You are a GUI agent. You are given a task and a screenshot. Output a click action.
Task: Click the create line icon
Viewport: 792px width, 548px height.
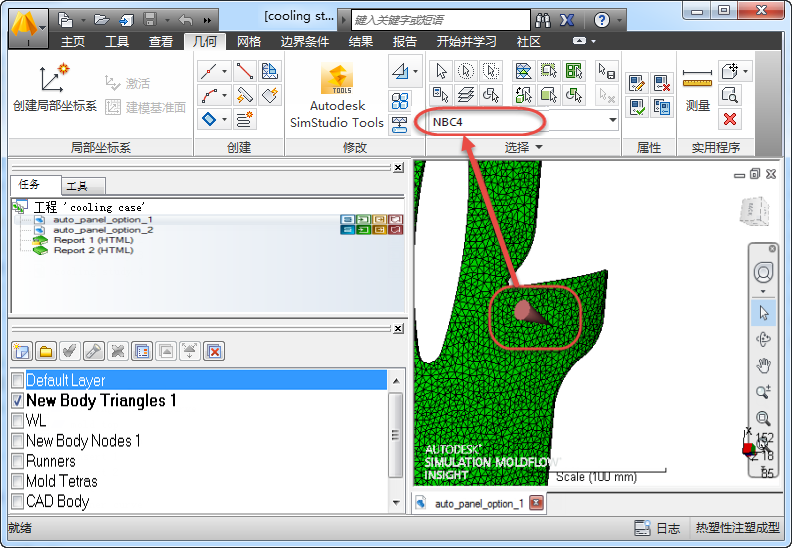209,71
